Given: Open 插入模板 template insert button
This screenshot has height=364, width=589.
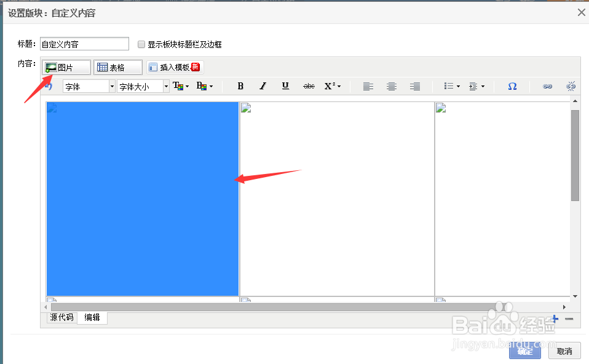Looking at the screenshot, I should (175, 67).
